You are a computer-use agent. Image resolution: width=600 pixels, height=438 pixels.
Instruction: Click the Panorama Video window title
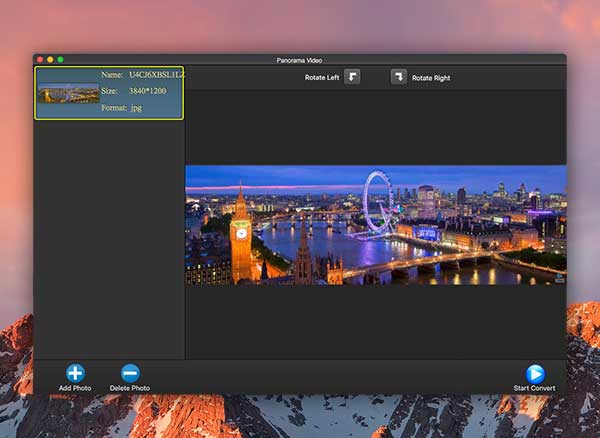tap(299, 60)
